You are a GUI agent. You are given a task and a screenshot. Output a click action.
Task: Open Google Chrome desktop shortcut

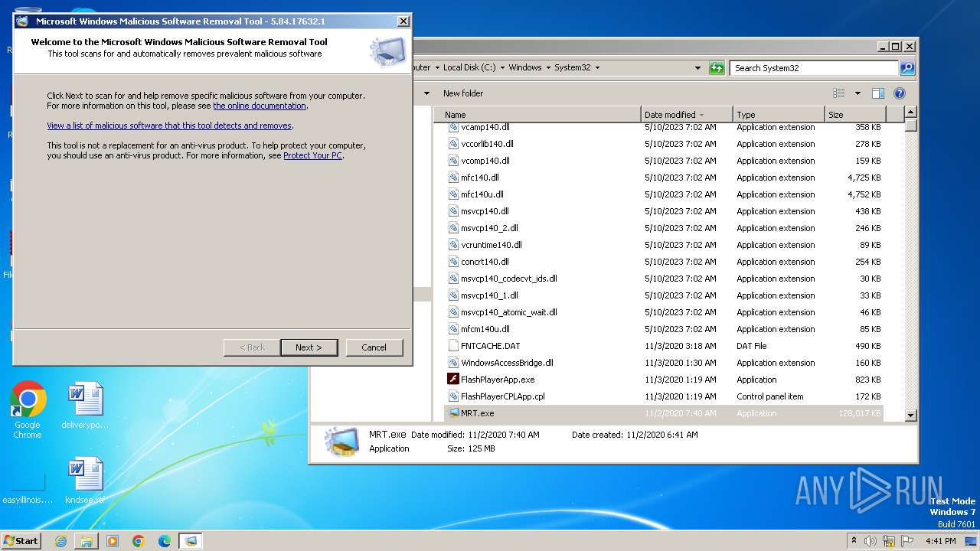point(28,410)
